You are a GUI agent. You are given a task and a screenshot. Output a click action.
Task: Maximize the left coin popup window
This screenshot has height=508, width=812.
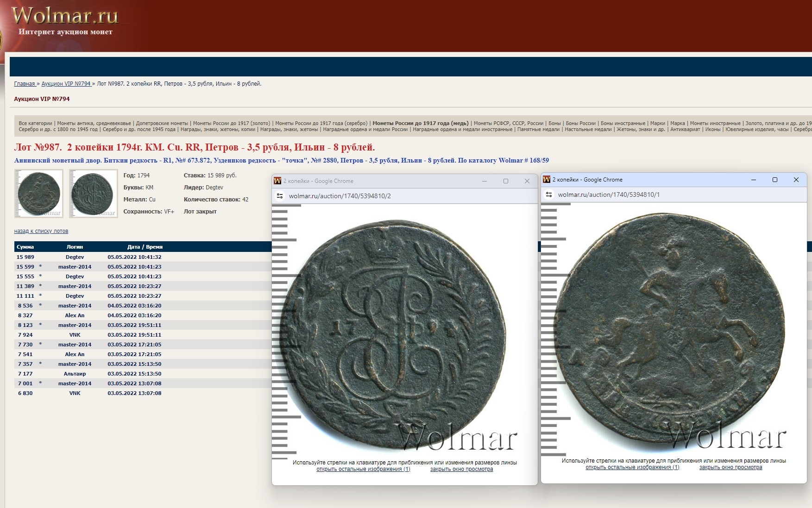point(506,181)
